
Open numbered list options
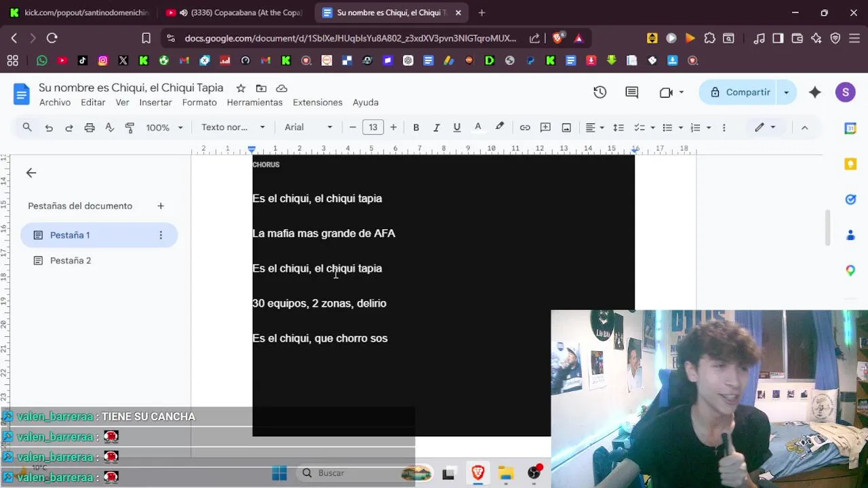700,127
